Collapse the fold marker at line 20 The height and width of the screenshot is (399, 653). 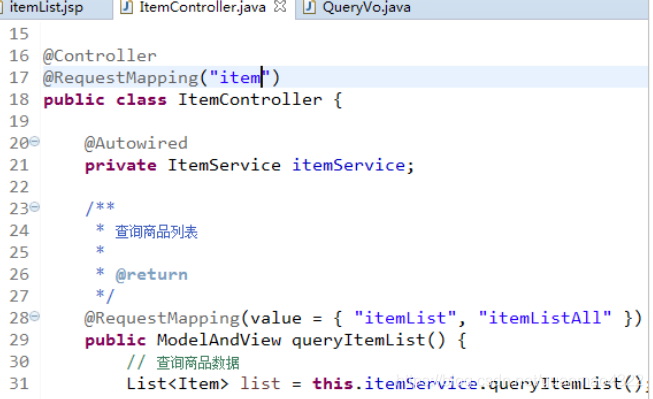click(35, 142)
